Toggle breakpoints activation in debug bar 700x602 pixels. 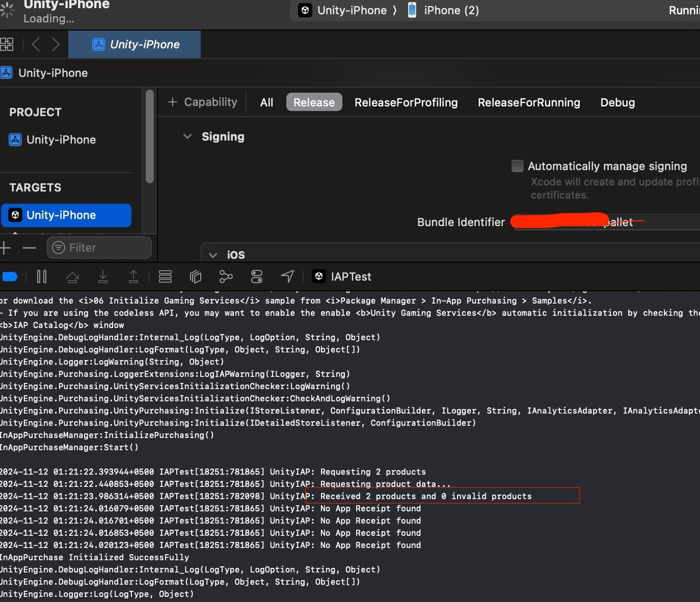click(x=10, y=277)
